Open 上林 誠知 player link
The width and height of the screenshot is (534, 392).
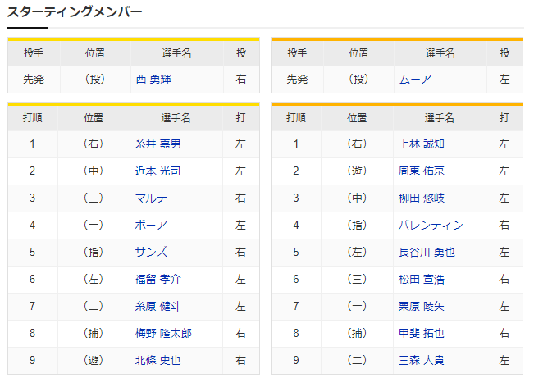(422, 144)
